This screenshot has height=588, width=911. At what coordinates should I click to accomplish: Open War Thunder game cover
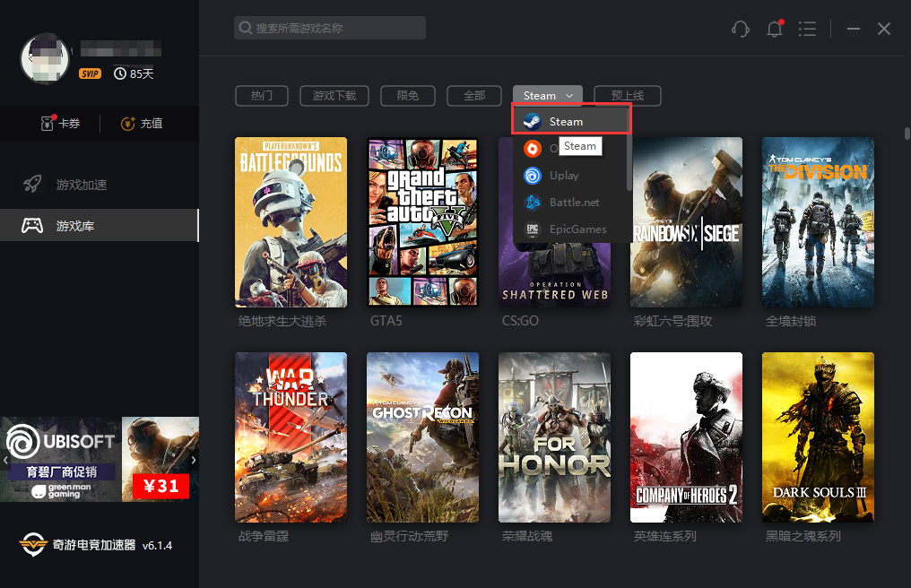[291, 437]
